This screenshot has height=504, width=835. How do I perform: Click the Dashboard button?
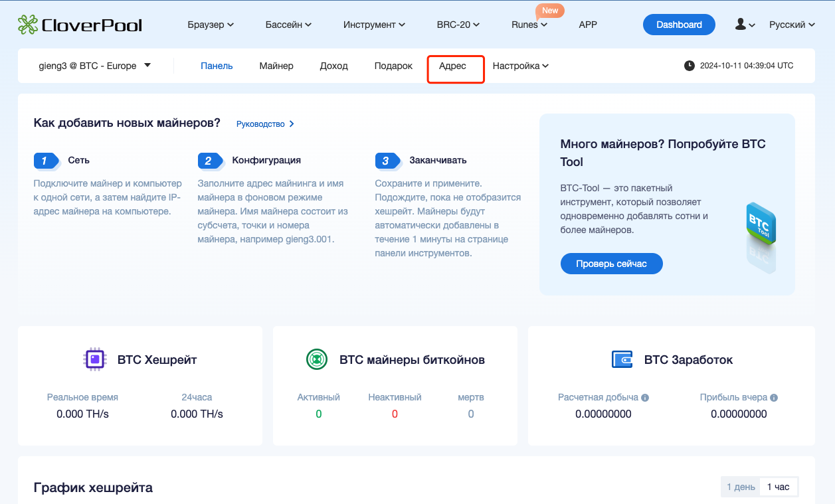click(x=679, y=25)
